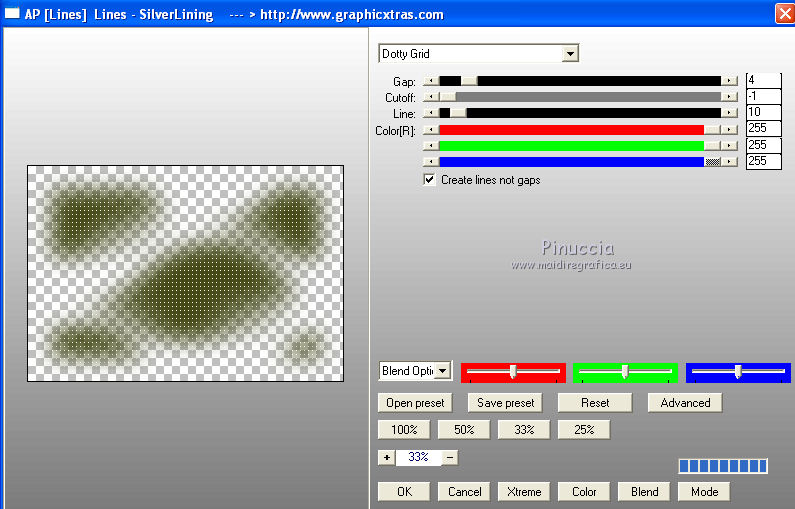The width and height of the screenshot is (795, 509).
Task: Click right arrow of Gap slider
Action: point(729,81)
